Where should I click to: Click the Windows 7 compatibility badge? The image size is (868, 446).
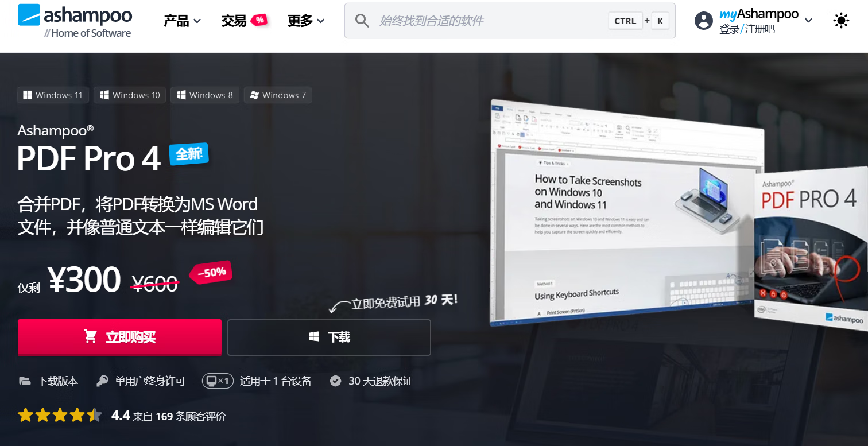pos(278,95)
